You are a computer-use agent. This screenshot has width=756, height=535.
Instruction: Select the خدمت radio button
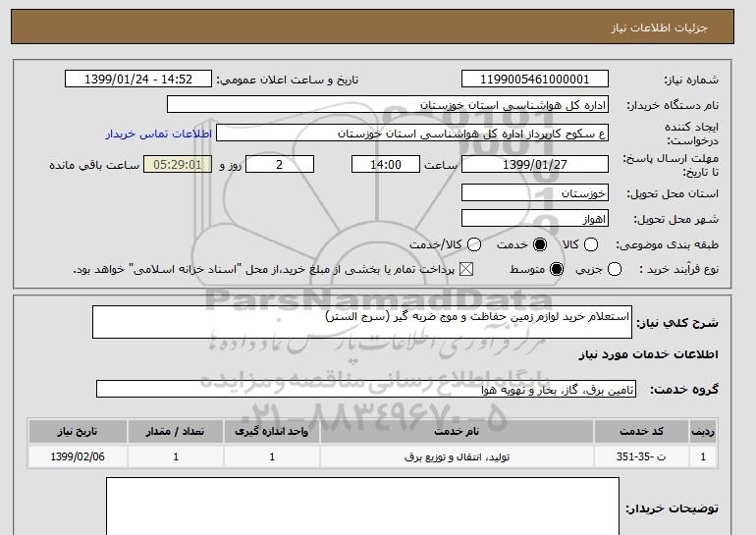[x=540, y=244]
